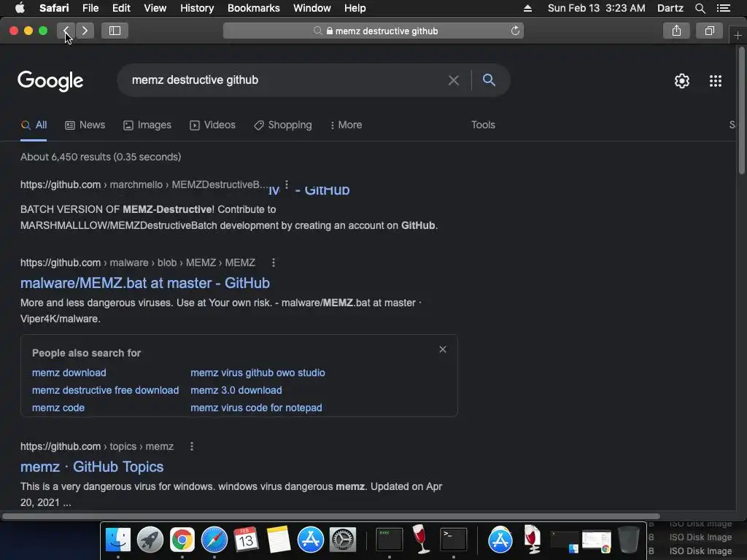
Task: Open the Dartz user menu
Action: 670,8
